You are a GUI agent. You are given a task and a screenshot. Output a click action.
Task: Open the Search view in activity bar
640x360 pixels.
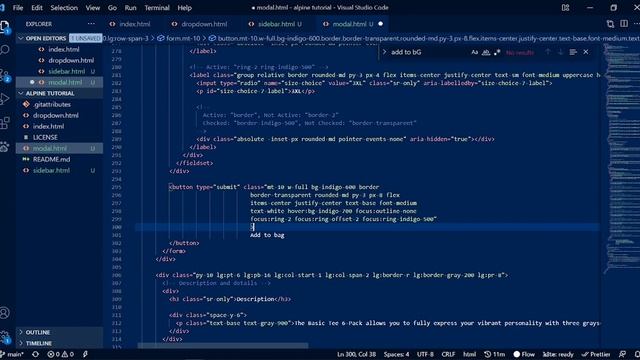click(x=5, y=50)
